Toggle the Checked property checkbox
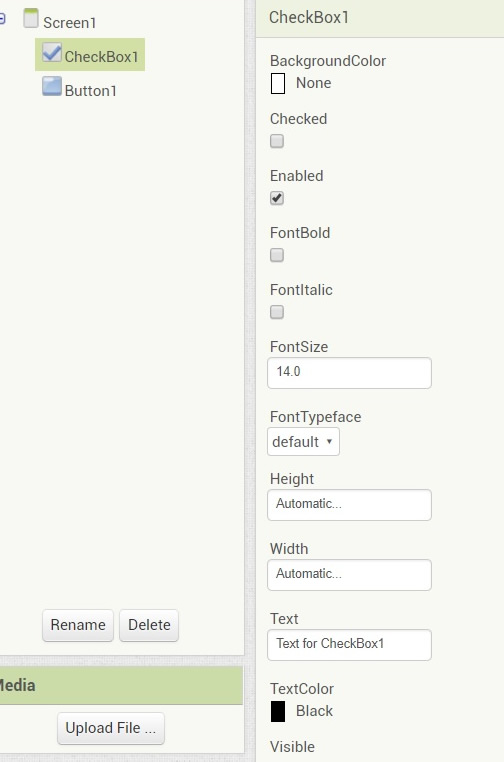Image resolution: width=504 pixels, height=762 pixels. pyautogui.click(x=277, y=141)
